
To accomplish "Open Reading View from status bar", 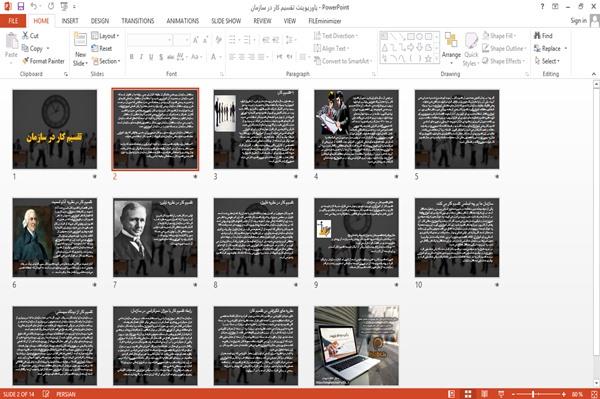I will (484, 394).
